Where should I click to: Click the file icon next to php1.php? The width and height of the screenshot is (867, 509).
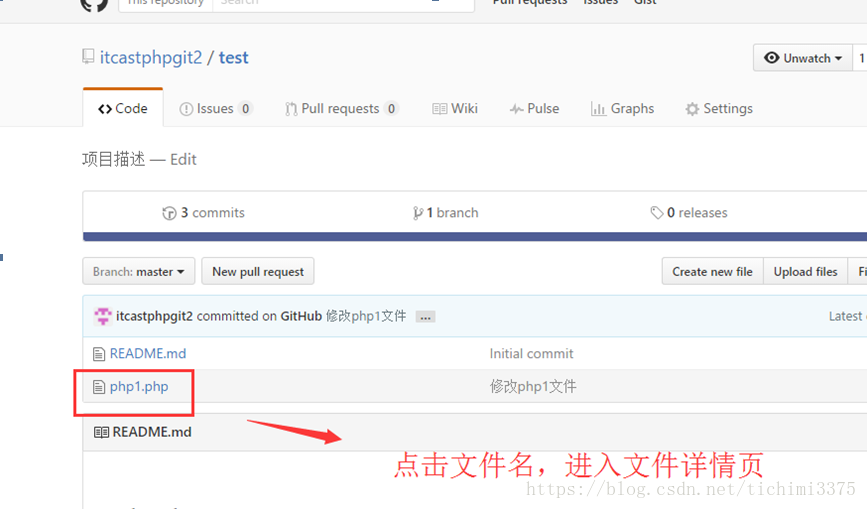(x=99, y=387)
